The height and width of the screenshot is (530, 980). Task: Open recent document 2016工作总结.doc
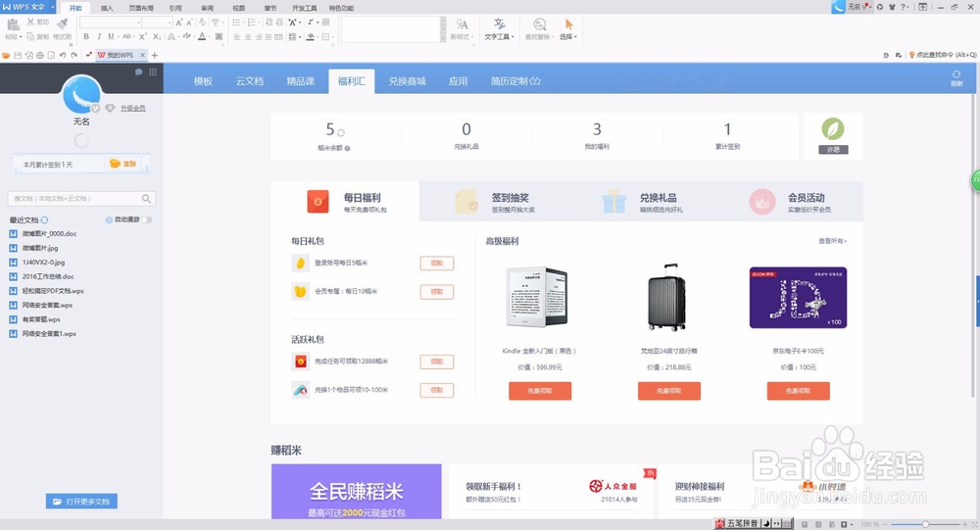click(48, 277)
